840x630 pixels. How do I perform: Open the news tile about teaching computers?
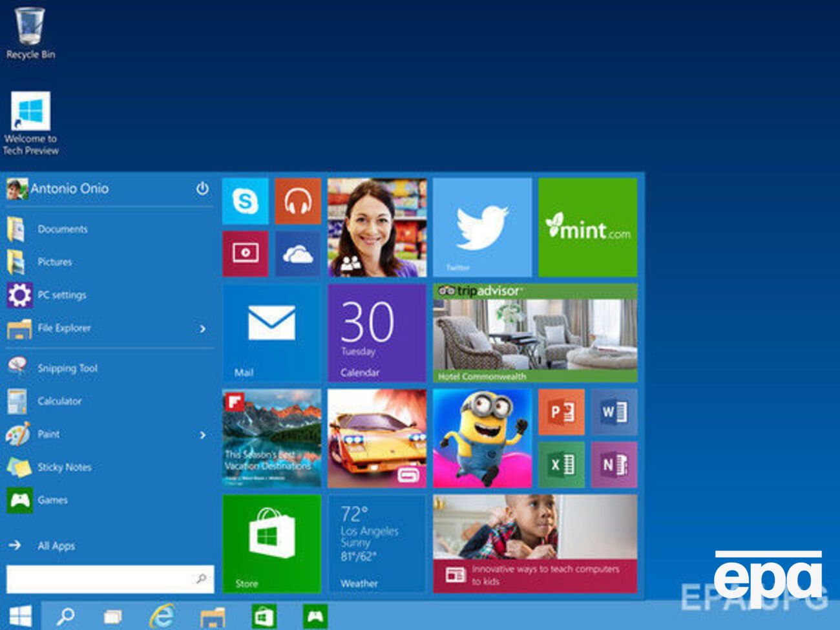click(535, 543)
